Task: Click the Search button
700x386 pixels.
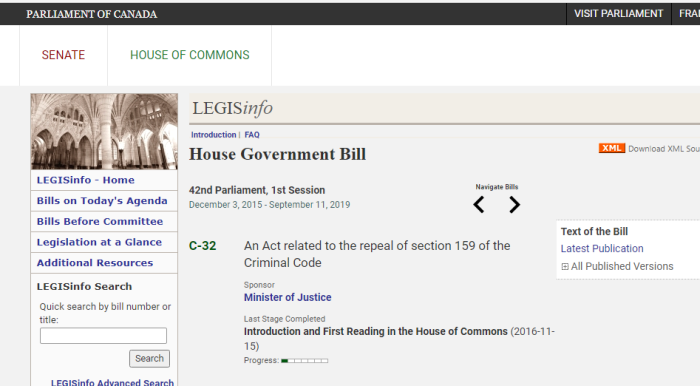Action: (149, 358)
